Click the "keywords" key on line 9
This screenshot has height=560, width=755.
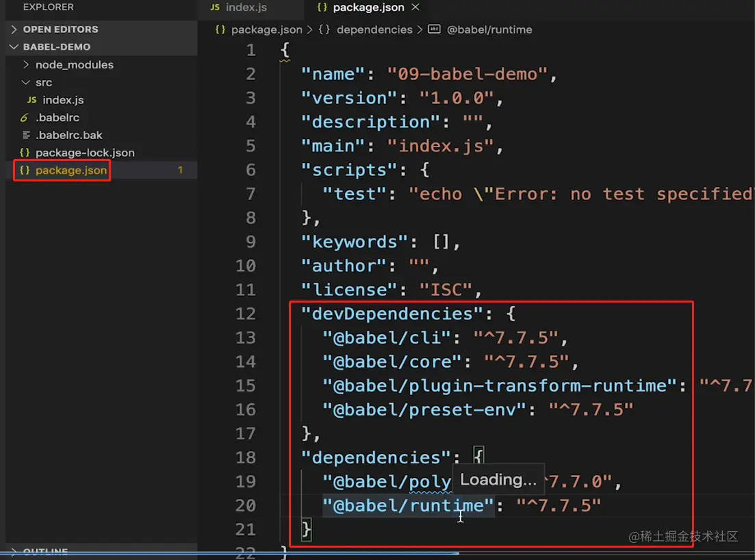355,242
